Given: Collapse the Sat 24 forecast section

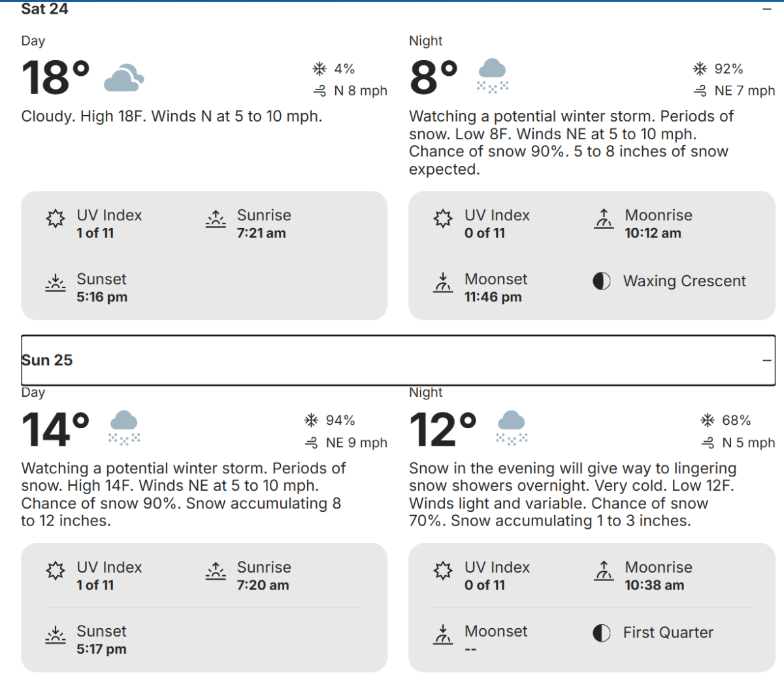Looking at the screenshot, I should (767, 9).
